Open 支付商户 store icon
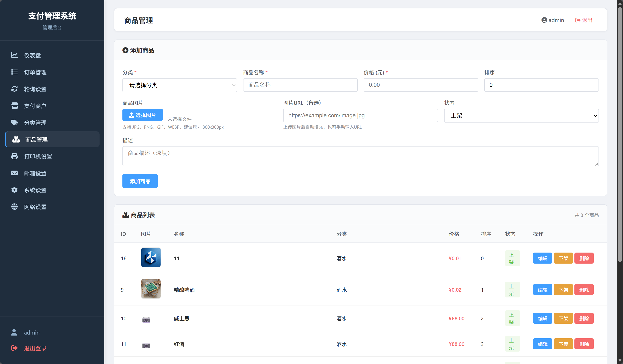 [x=15, y=105]
